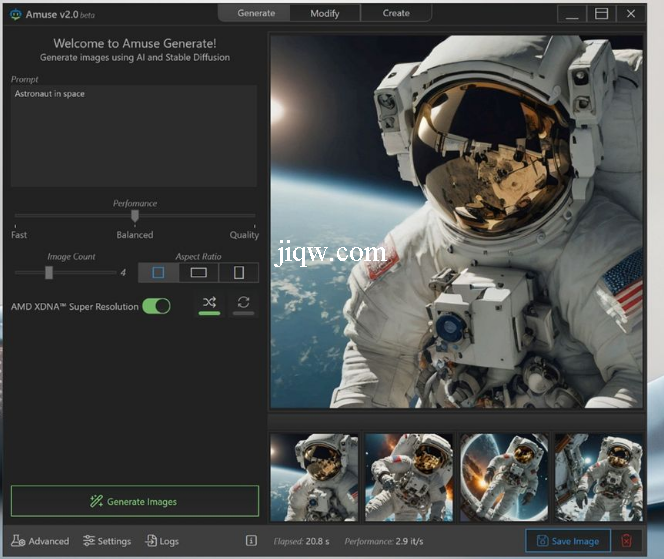This screenshot has height=559, width=664.
Task: Switch to the Modify tab
Action: 324,13
